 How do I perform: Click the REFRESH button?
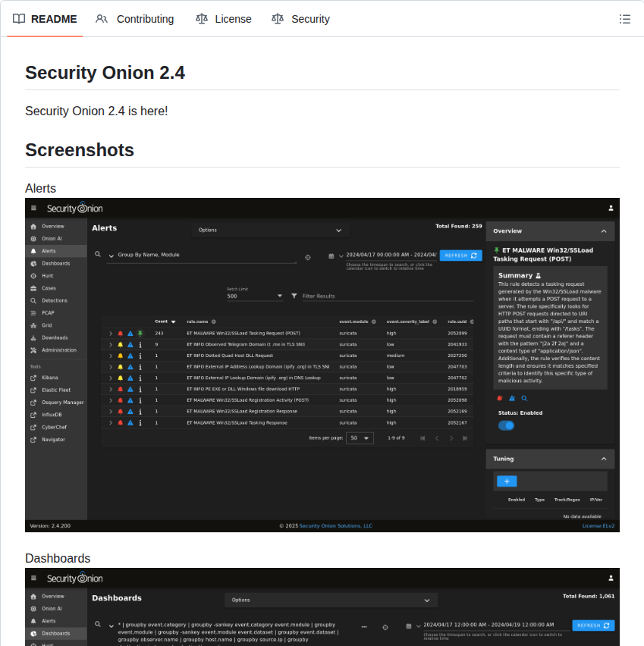(460, 256)
